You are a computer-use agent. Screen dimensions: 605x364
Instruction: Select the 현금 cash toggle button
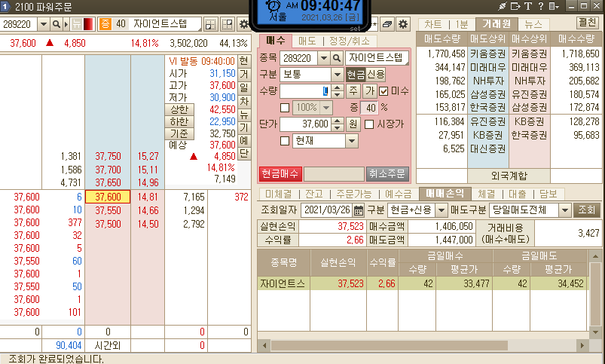[356, 75]
